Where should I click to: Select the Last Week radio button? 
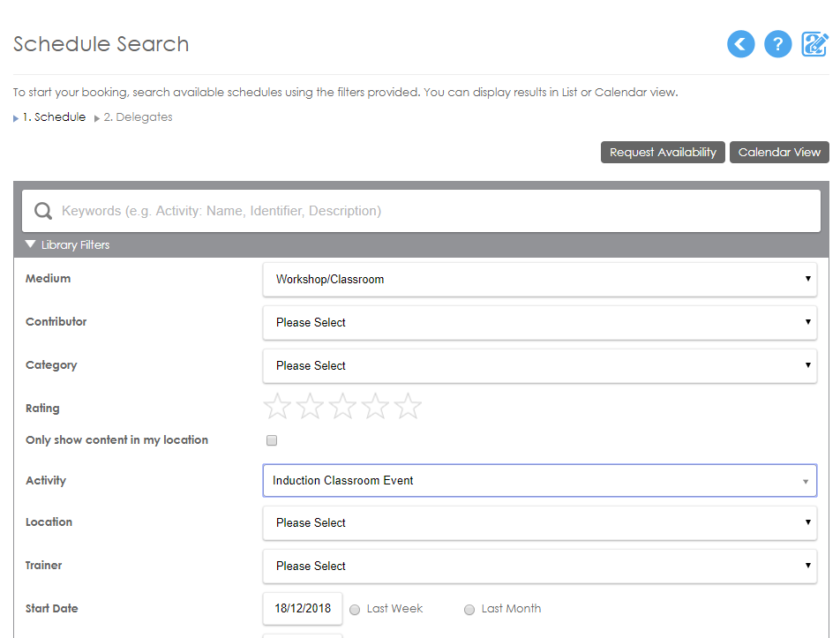[355, 610]
